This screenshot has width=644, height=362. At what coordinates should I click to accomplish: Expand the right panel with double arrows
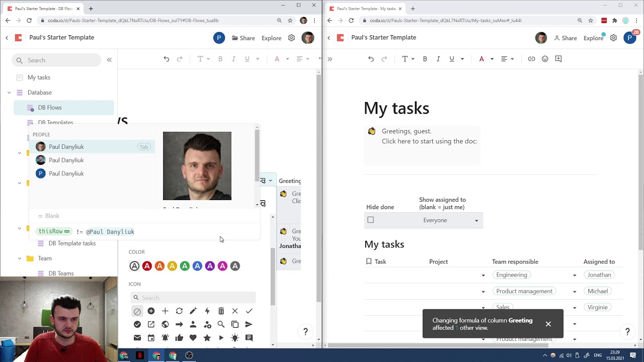coord(330,59)
